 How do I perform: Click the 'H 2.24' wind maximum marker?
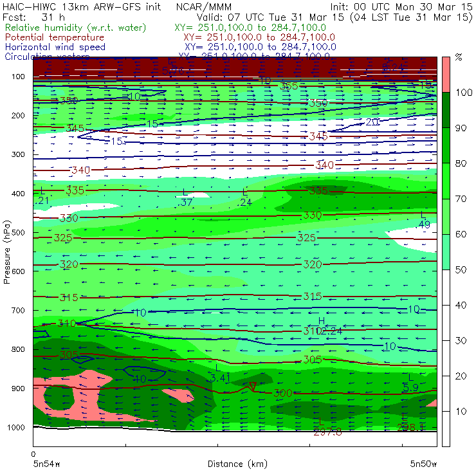click(x=329, y=326)
